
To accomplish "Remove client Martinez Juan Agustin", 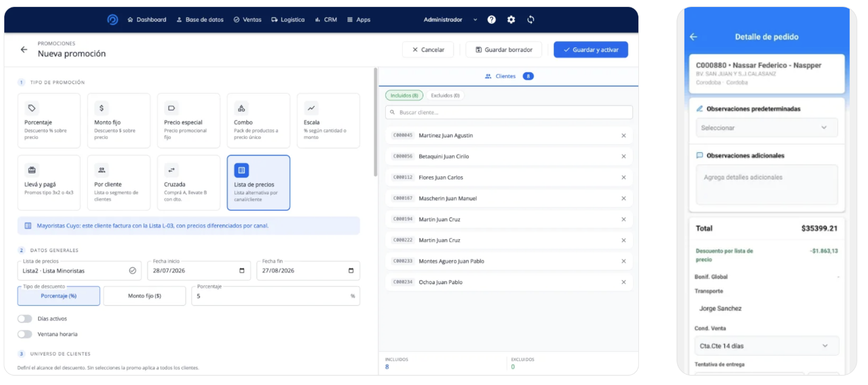I will pos(623,136).
